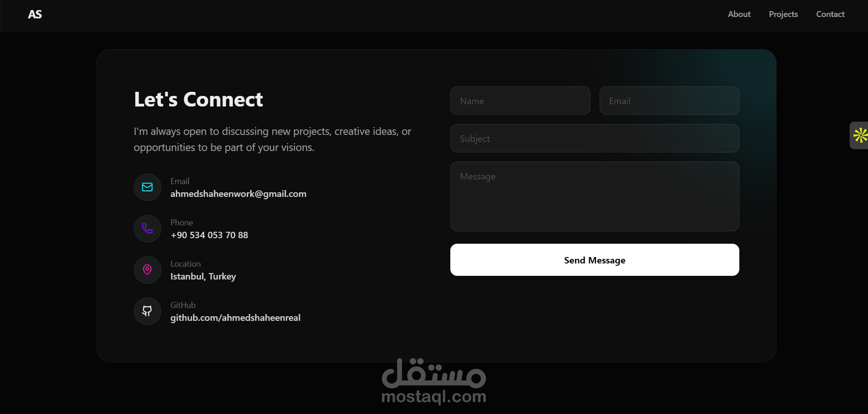Open the About navigation item
The width and height of the screenshot is (868, 414).
(739, 14)
